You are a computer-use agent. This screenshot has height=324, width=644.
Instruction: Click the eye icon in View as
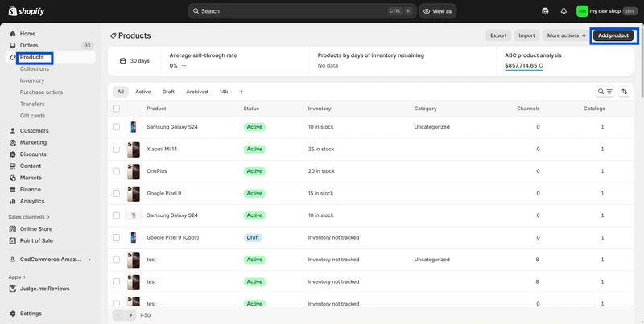pyautogui.click(x=427, y=11)
